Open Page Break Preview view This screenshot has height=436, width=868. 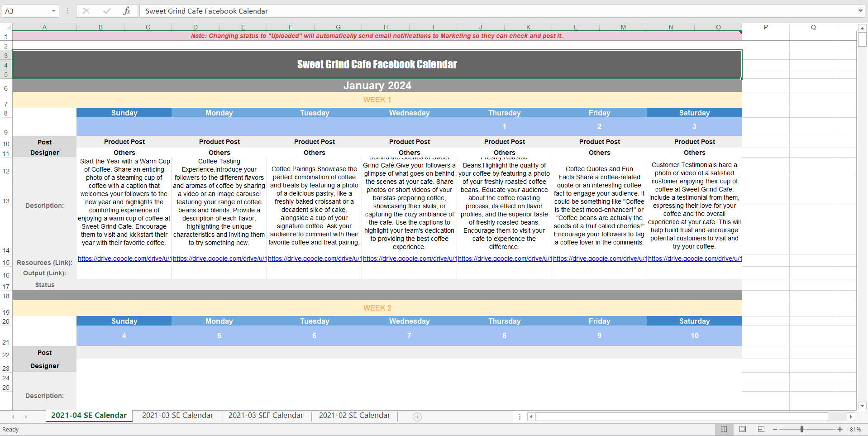tap(761, 429)
